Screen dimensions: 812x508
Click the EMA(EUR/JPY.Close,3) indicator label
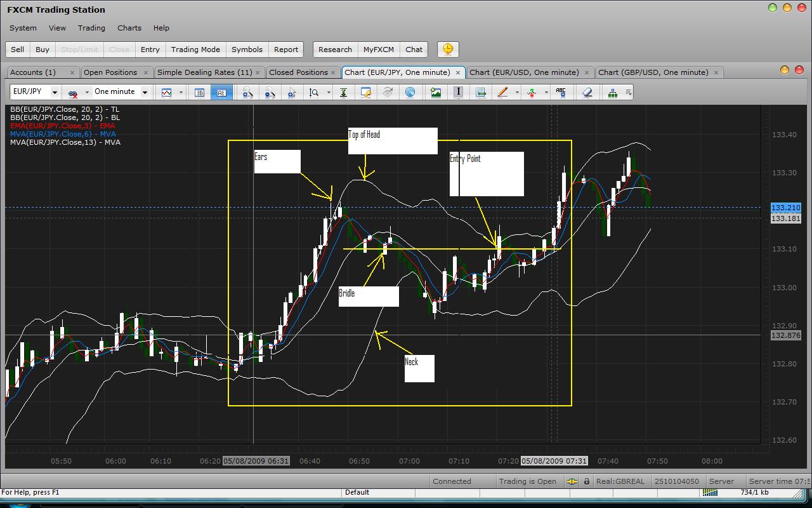(63, 126)
